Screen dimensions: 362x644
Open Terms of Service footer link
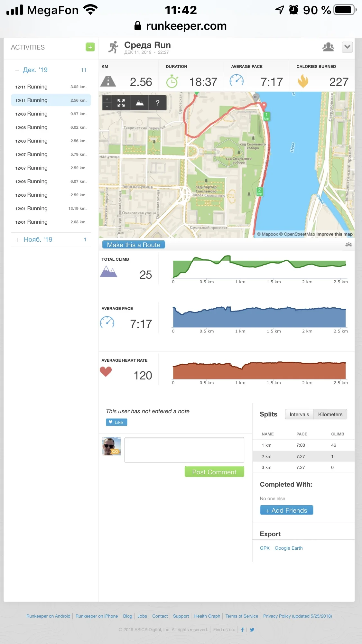pos(242,616)
